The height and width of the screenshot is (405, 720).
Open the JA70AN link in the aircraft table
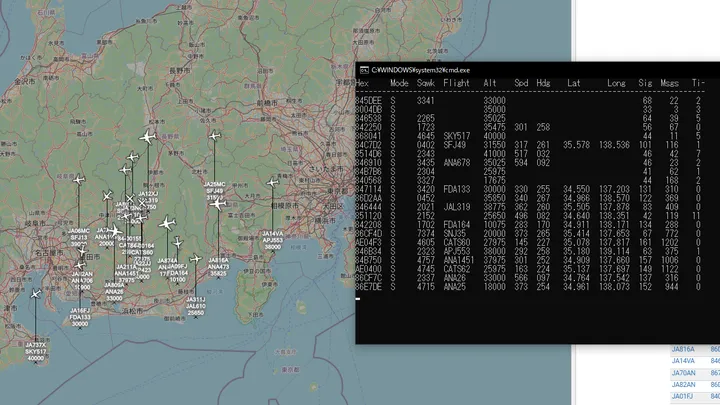coord(683,373)
